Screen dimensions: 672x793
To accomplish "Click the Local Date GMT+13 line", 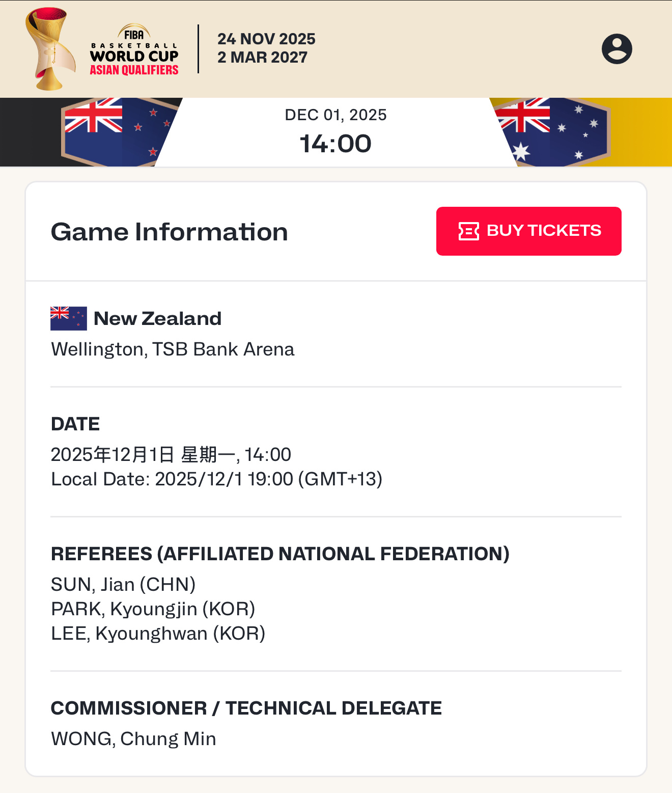I will tap(216, 479).
